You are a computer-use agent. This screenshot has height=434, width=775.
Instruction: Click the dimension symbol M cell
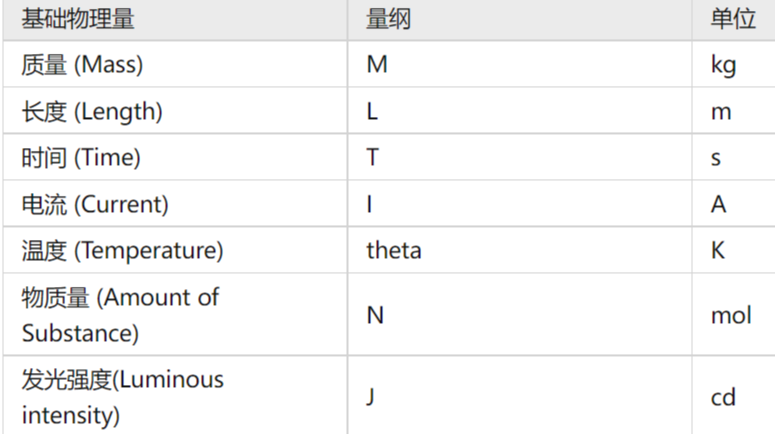point(377,65)
